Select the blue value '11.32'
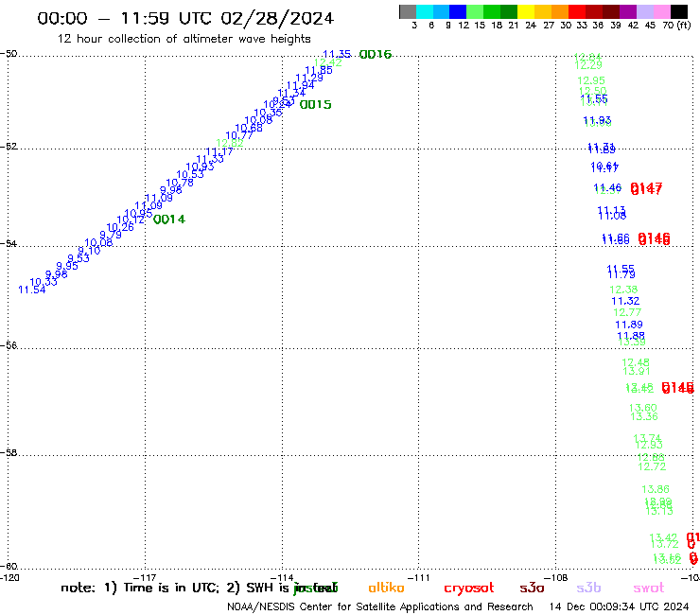700x615 pixels. pos(625,302)
